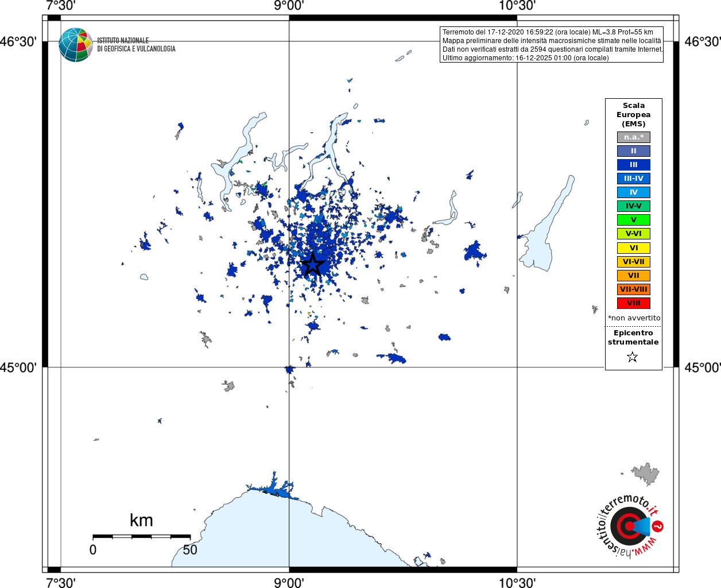
Task: Select the grey n.a.* legend swatch
Action: click(634, 137)
